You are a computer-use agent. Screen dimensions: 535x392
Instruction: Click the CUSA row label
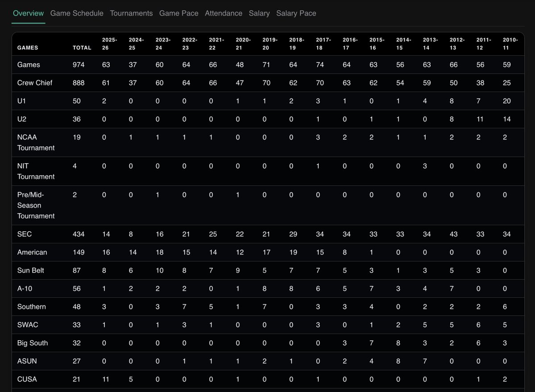pos(27,379)
